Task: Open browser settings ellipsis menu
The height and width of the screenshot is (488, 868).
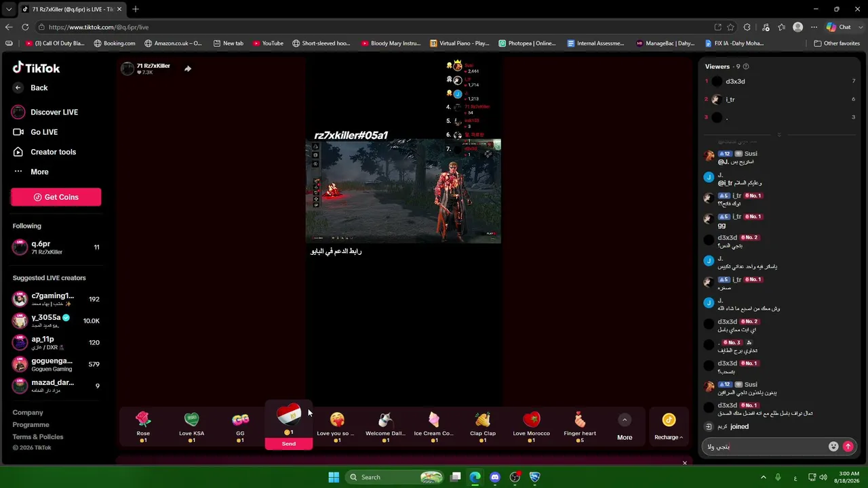Action: click(813, 27)
